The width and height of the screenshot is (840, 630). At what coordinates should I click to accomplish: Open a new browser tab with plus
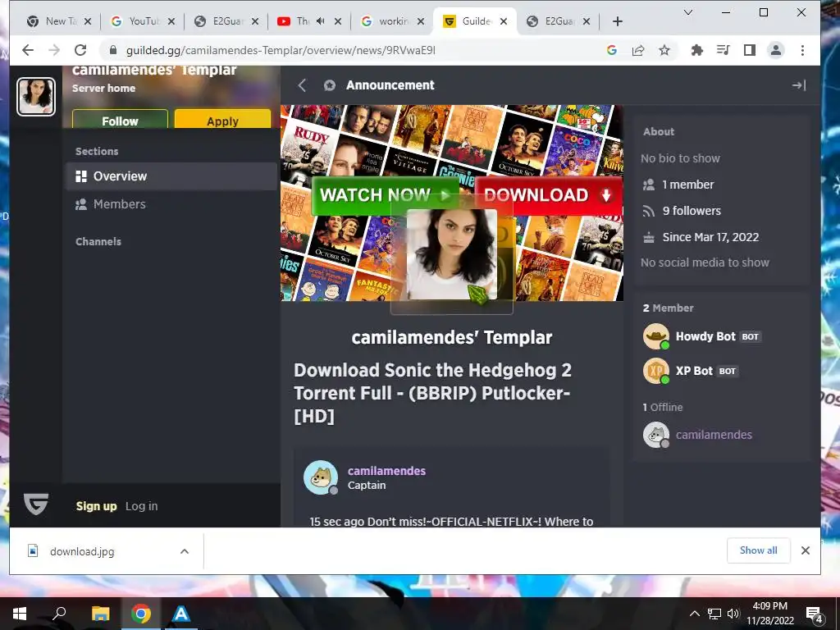pos(617,21)
